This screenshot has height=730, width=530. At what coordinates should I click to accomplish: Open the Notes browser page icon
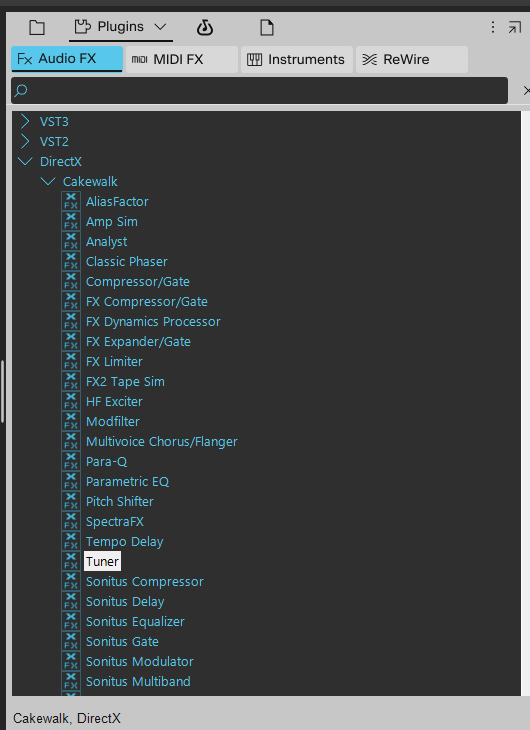coord(266,27)
